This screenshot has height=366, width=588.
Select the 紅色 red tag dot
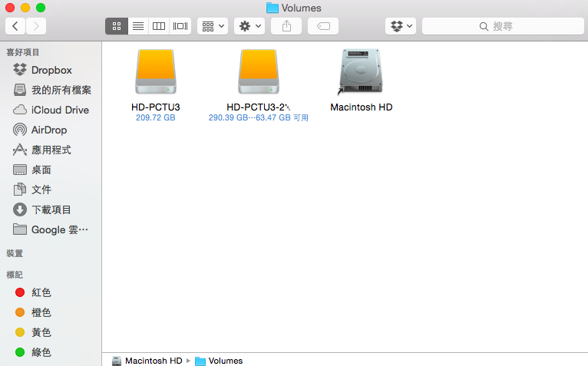20,292
